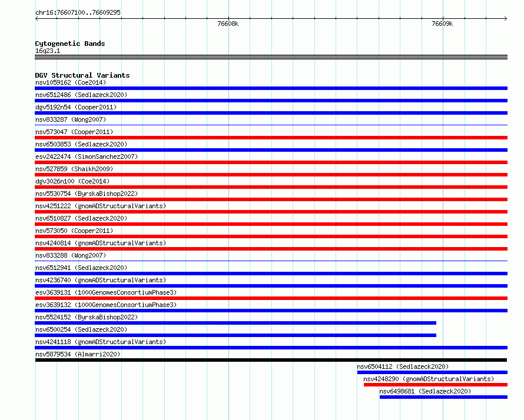Click the blue nsv6498681 variant bar
This screenshot has width=524, height=420.
point(443,397)
